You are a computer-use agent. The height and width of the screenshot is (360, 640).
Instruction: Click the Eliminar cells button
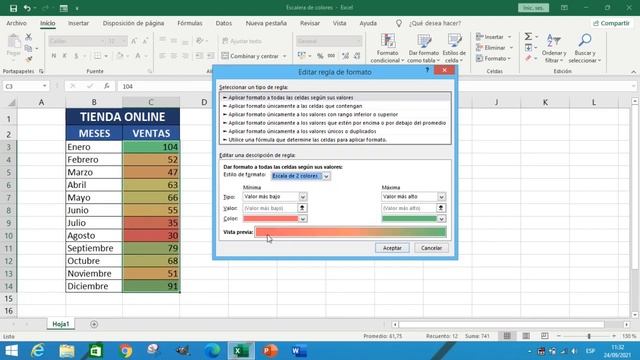pyautogui.click(x=494, y=48)
